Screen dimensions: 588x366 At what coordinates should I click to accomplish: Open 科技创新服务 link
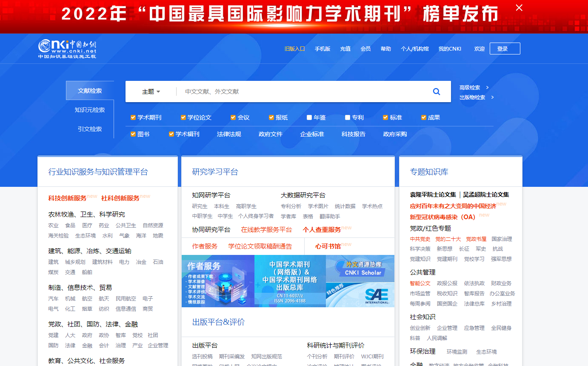click(x=67, y=198)
